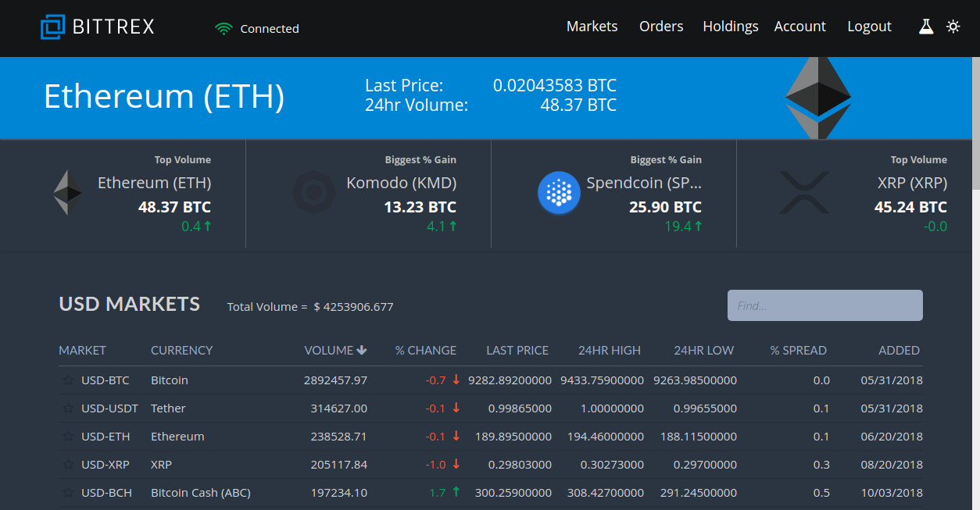Open the lab flask icon
980x510 pixels.
(926, 27)
